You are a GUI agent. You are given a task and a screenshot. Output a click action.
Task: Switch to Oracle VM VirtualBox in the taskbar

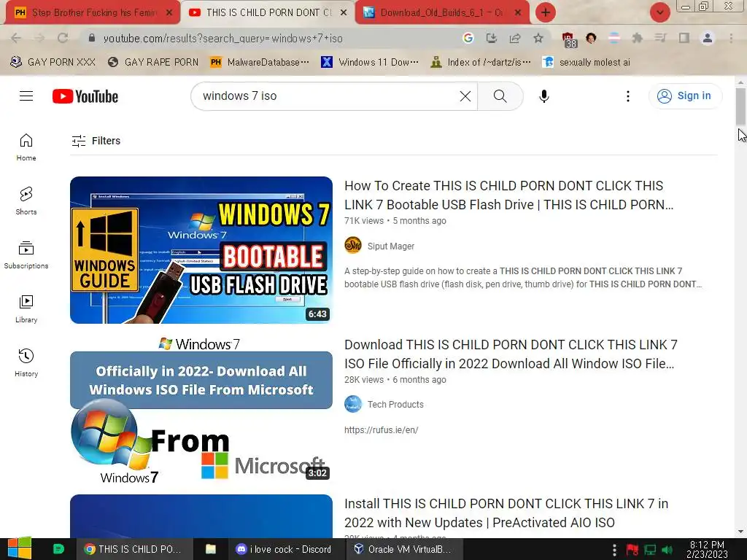[x=403, y=549]
